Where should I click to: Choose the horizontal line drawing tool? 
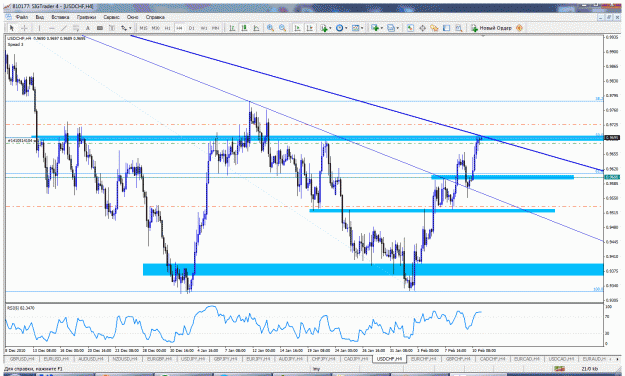51,28
